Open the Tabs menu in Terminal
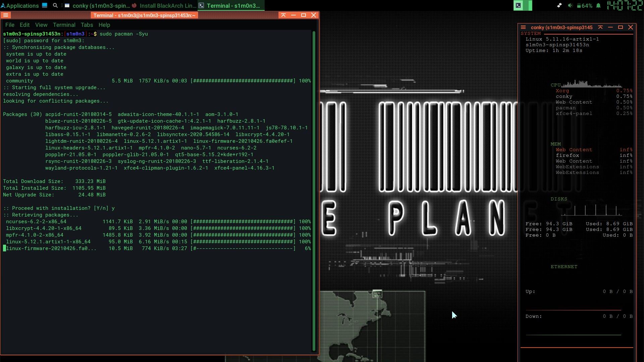This screenshot has height=362, width=644. coord(87,25)
